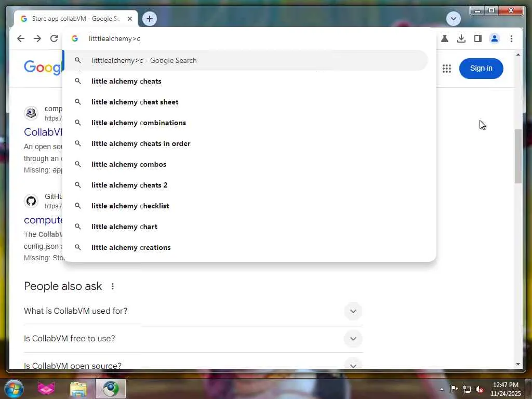Click the scrollbar down arrow

[518, 364]
